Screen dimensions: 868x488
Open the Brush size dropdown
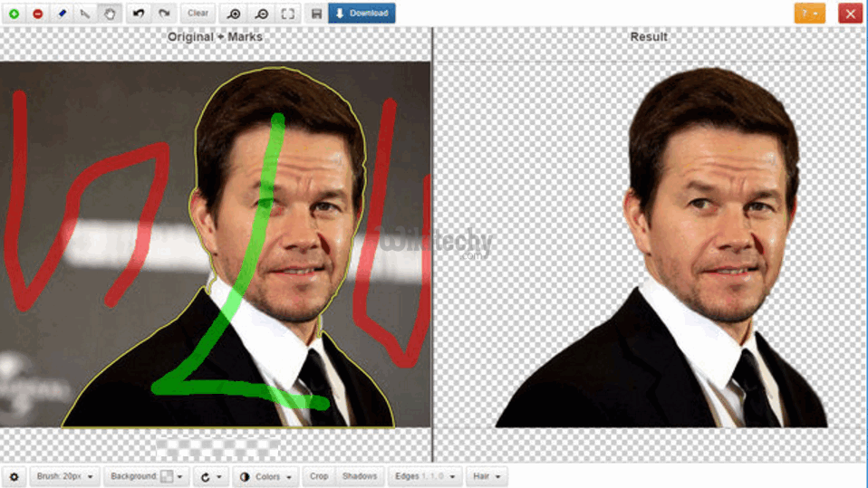coord(64,476)
